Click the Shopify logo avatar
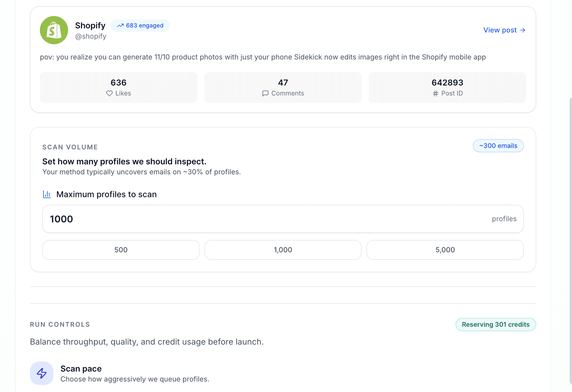The width and height of the screenshot is (572, 392). click(54, 30)
